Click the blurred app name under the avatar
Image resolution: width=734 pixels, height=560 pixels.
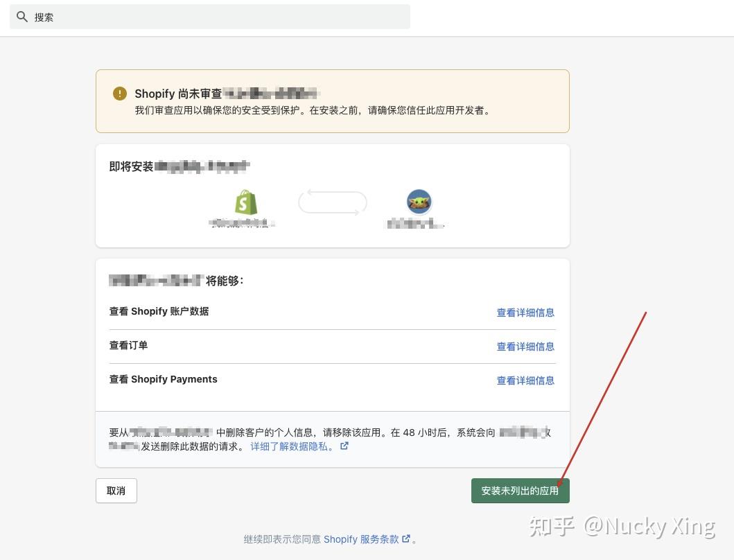(x=414, y=225)
